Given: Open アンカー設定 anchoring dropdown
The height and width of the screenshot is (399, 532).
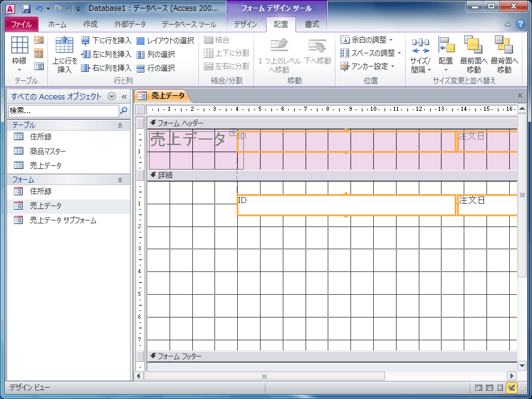Looking at the screenshot, I should click(x=368, y=66).
